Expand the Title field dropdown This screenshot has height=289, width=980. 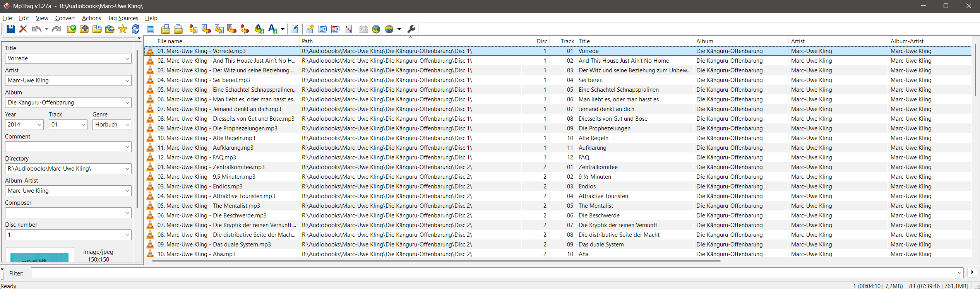[x=127, y=58]
